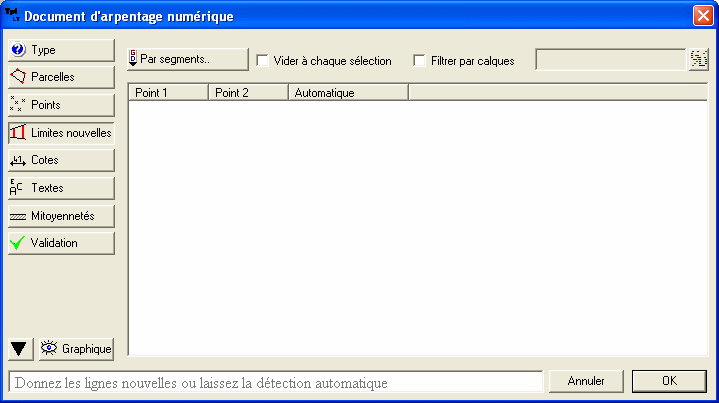Open the Type section with question mark icon

(17, 49)
